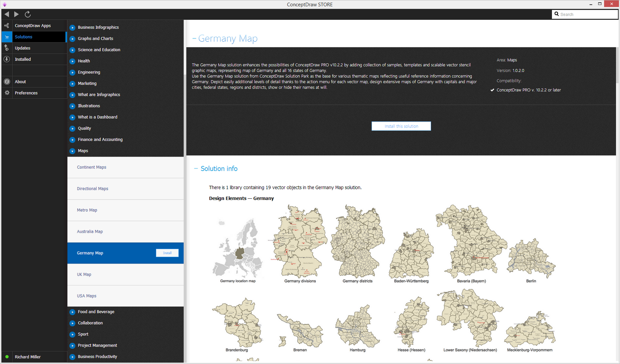This screenshot has width=620, height=364.
Task: Click the Solutions shopping cart icon
Action: tap(7, 37)
